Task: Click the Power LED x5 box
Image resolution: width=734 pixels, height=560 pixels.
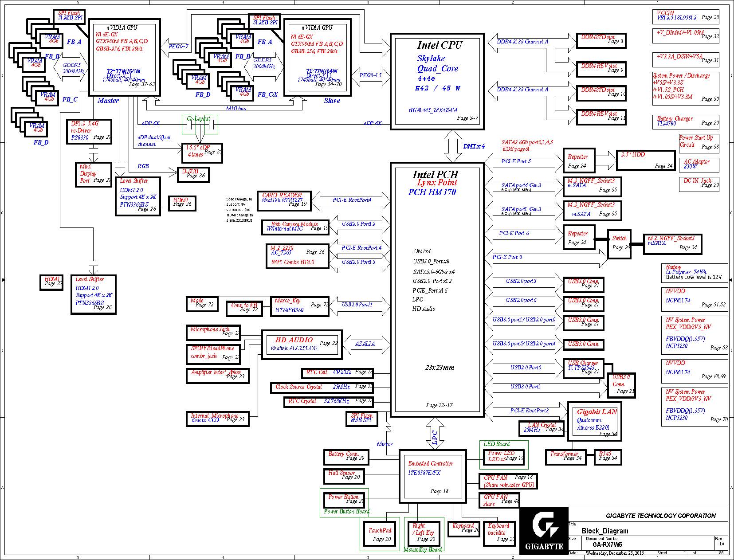Action: (x=504, y=457)
